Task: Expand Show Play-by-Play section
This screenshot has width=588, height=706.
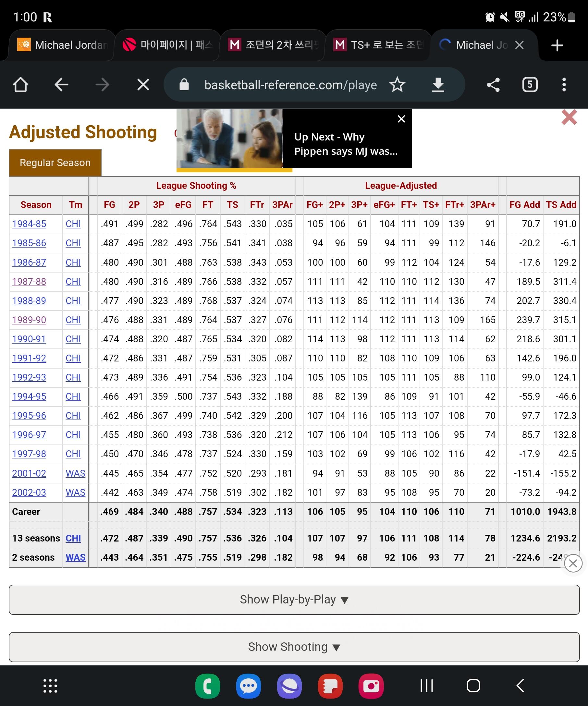Action: 294,600
